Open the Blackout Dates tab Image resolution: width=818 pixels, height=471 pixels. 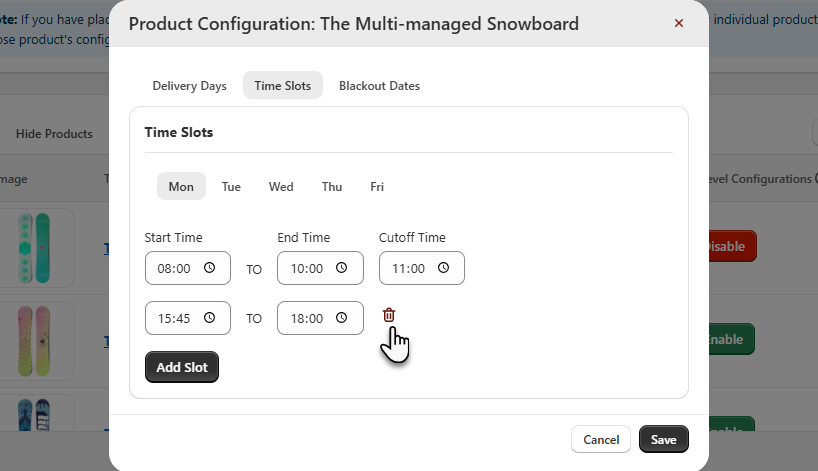click(379, 86)
